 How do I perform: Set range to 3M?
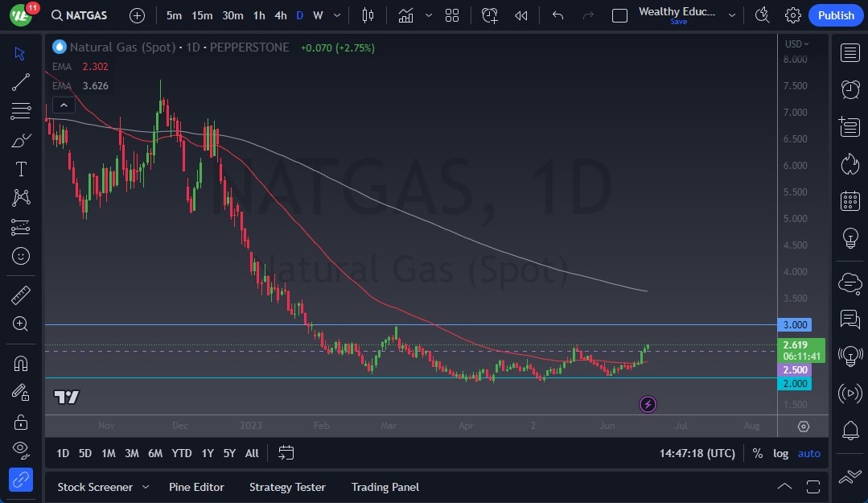[132, 453]
